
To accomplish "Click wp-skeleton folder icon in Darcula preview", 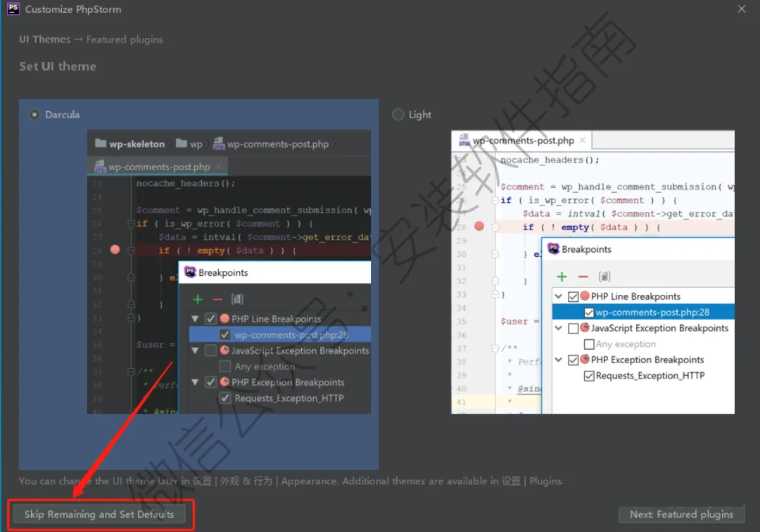I will [101, 143].
